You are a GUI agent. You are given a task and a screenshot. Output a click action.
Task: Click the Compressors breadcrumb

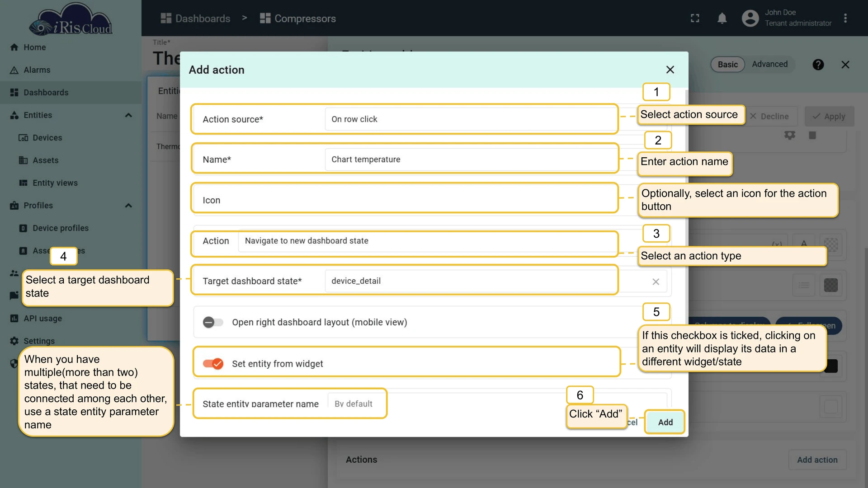[297, 19]
